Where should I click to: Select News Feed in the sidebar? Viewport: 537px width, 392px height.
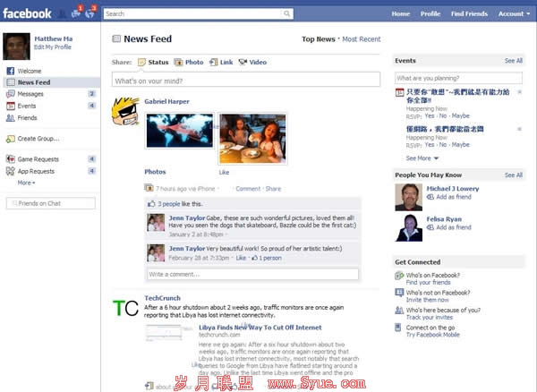tap(51, 82)
